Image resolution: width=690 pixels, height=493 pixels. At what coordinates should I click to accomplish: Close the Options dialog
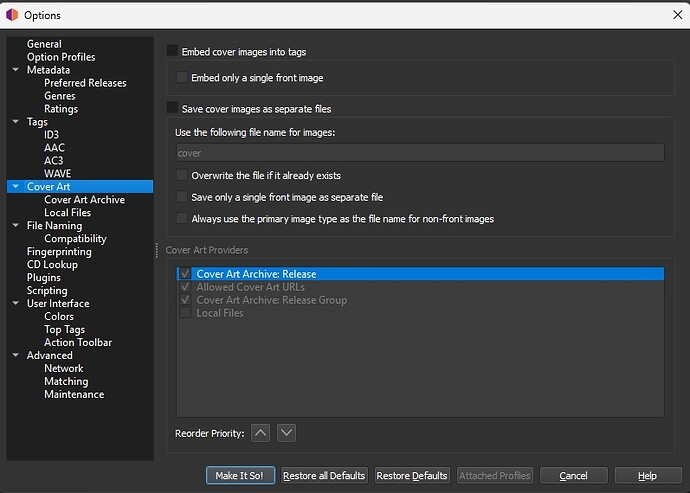coord(678,15)
